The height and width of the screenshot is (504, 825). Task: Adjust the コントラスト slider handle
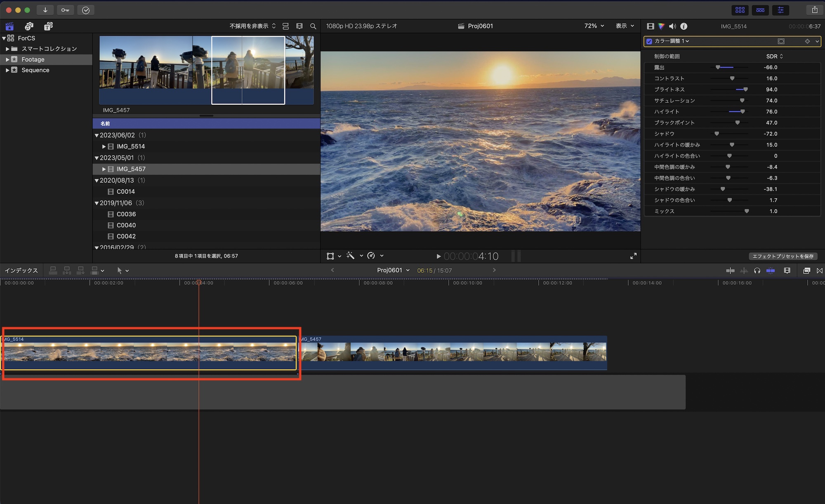click(732, 79)
